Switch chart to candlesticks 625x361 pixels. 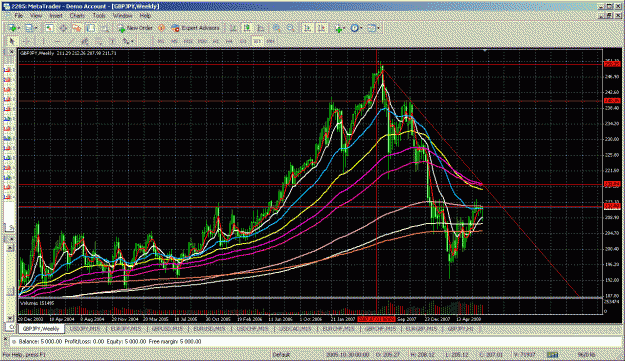(x=247, y=28)
